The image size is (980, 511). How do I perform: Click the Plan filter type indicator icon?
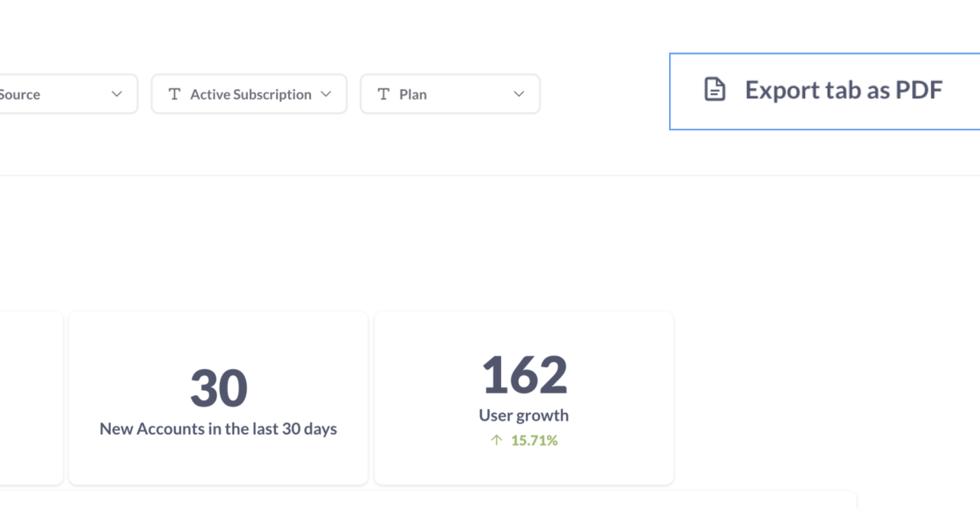coord(384,94)
